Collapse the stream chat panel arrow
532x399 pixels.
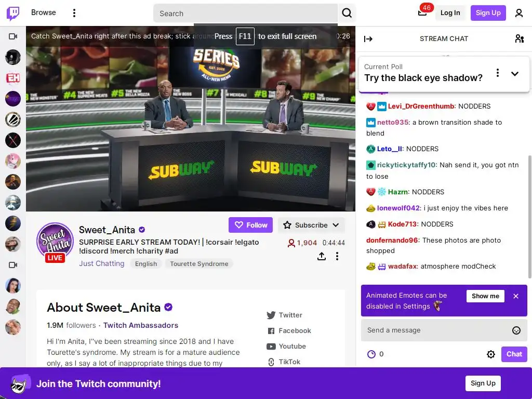coord(368,39)
